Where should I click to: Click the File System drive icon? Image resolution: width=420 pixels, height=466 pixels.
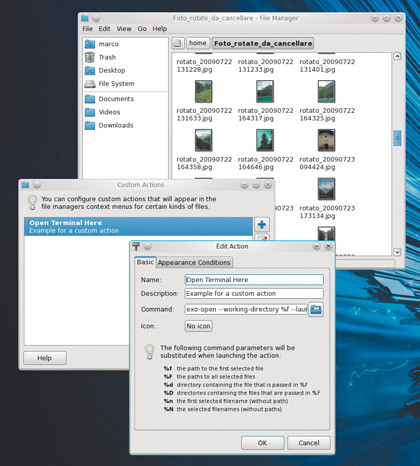coord(90,84)
